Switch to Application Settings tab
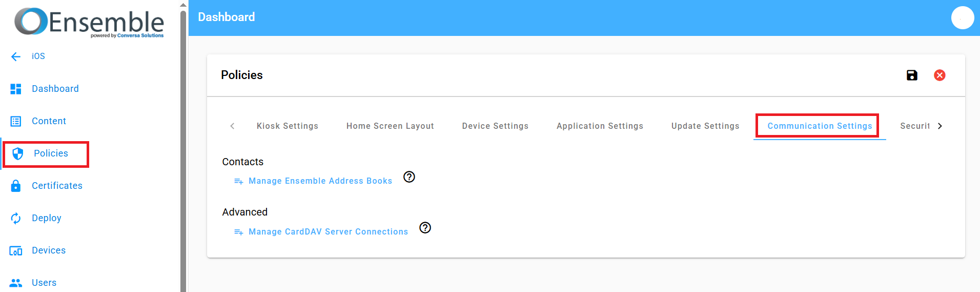 pos(600,126)
